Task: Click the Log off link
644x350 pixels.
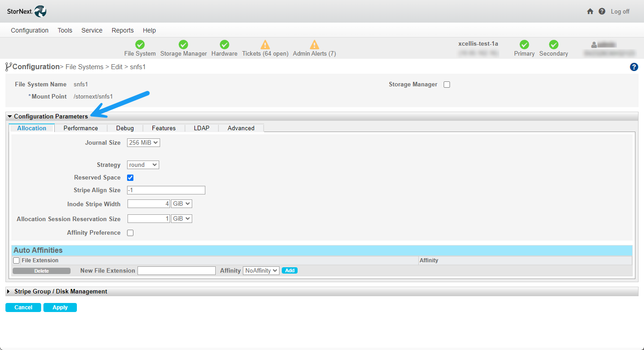Action: tap(620, 11)
